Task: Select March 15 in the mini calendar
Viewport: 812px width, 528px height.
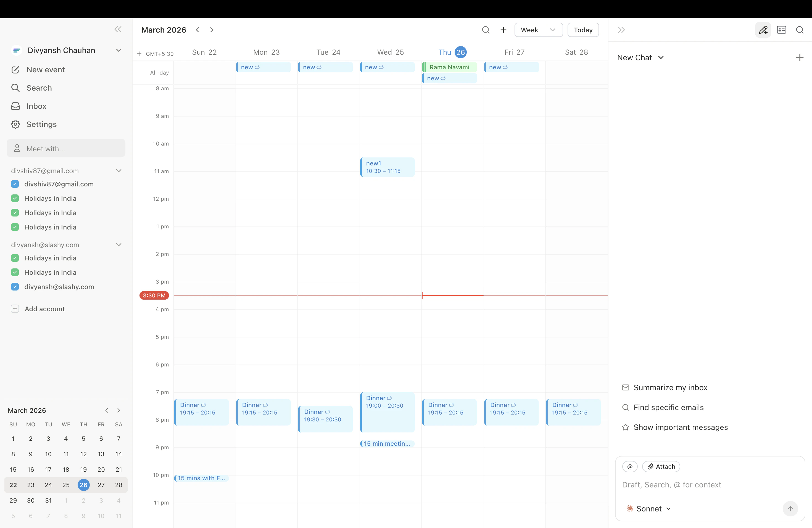Action: point(13,469)
